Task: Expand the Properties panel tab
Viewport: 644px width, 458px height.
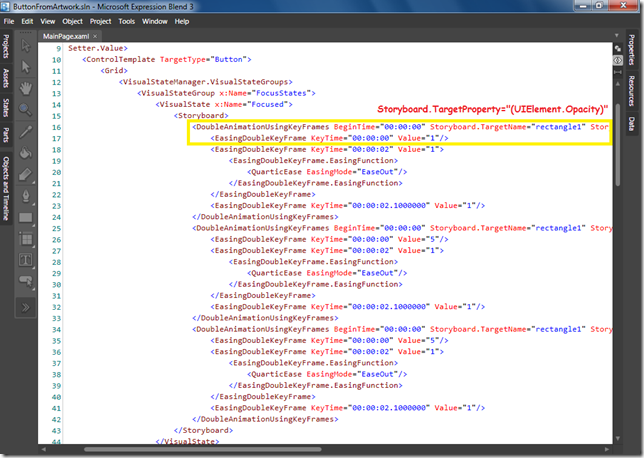Action: coord(631,50)
